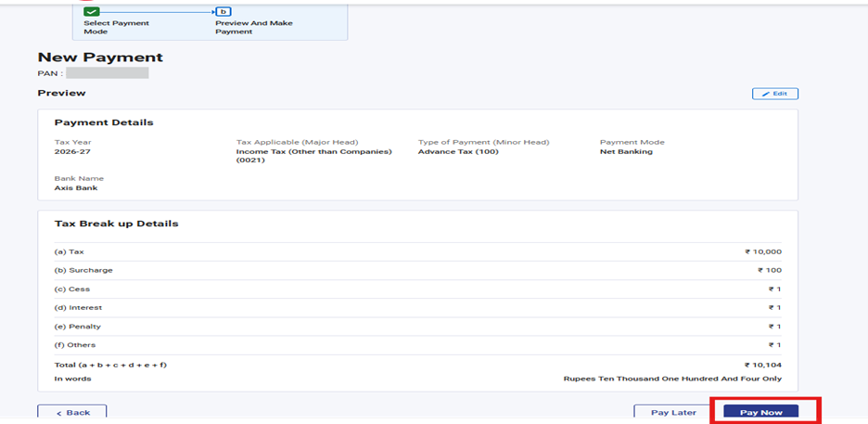Click the 'Tax Break up Details' heading
868x424 pixels.
click(x=116, y=224)
